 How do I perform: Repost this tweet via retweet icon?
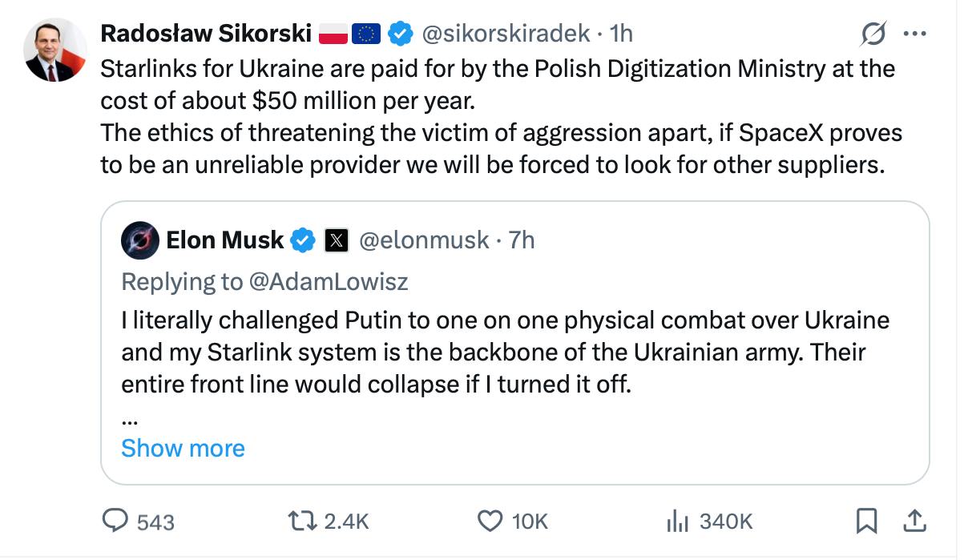point(302,522)
